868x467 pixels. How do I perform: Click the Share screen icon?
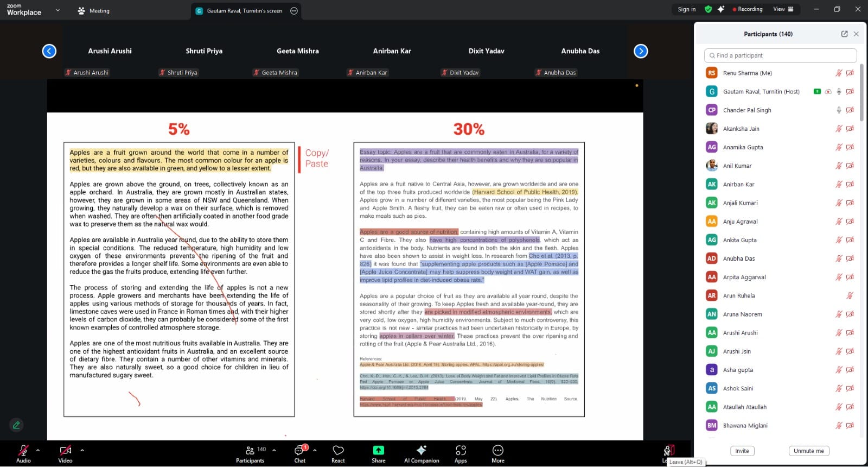pos(378,453)
